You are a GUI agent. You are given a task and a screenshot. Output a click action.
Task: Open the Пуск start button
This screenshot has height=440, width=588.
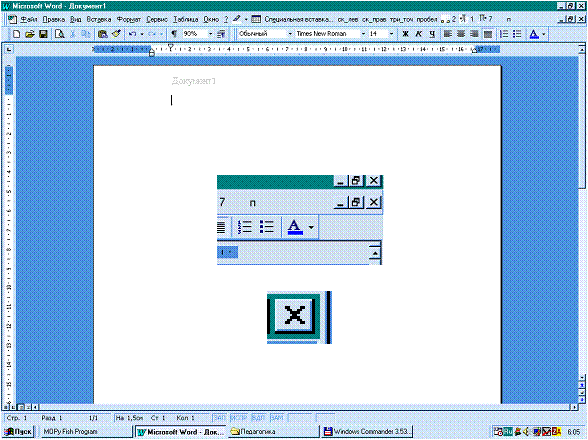tap(18, 432)
